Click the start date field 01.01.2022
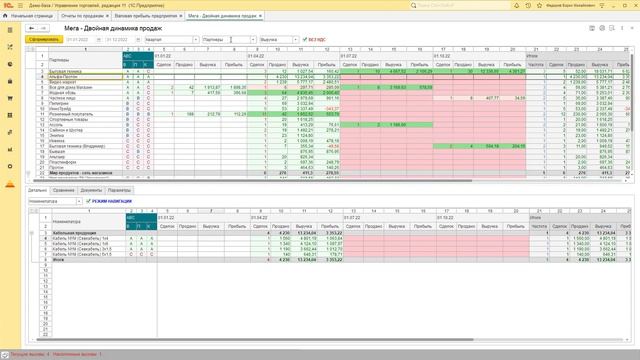This screenshot has height=360, width=640. coord(80,40)
